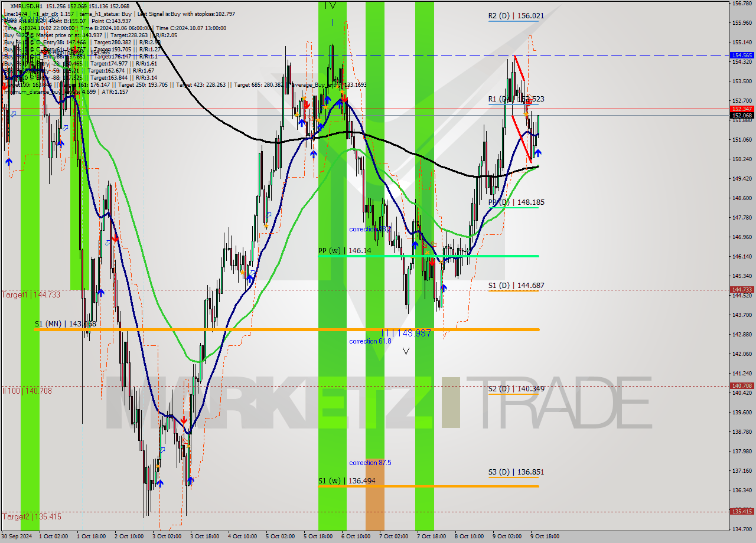
Task: Select the S3 (D) | 136.851 support label
Action: pyautogui.click(x=516, y=472)
